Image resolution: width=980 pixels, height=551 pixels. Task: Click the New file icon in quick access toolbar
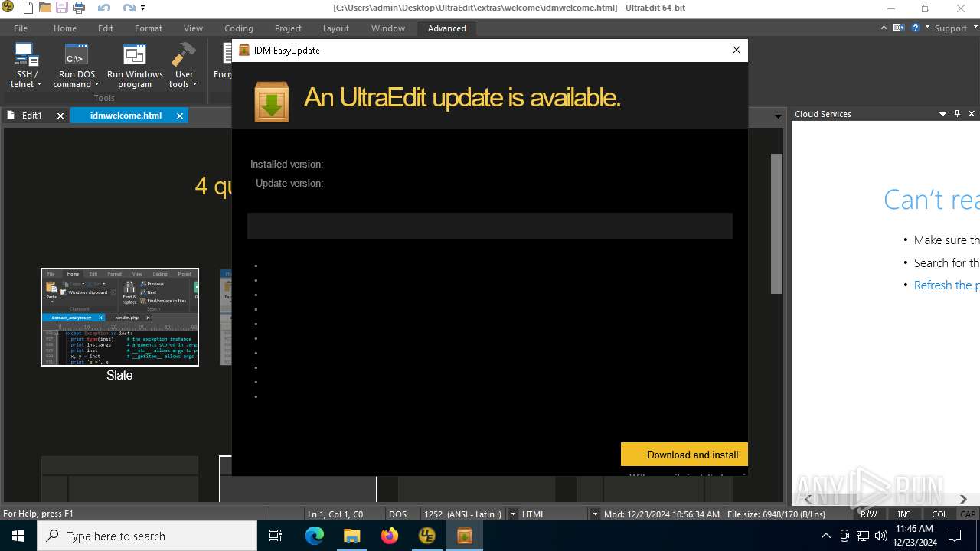coord(28,8)
